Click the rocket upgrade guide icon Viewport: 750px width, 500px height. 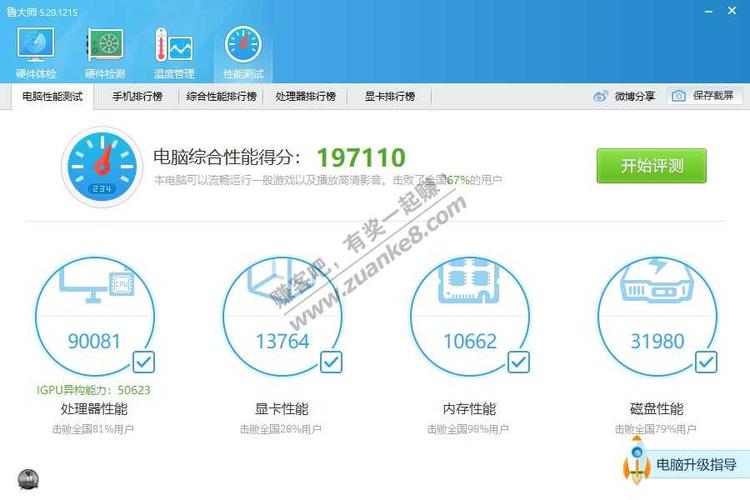pos(637,461)
